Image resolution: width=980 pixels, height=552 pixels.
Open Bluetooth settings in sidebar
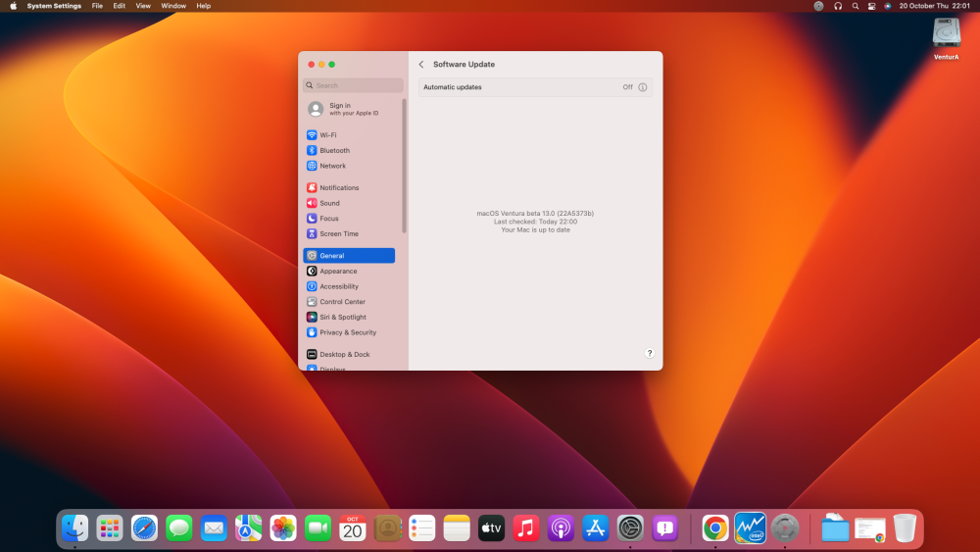tap(349, 151)
